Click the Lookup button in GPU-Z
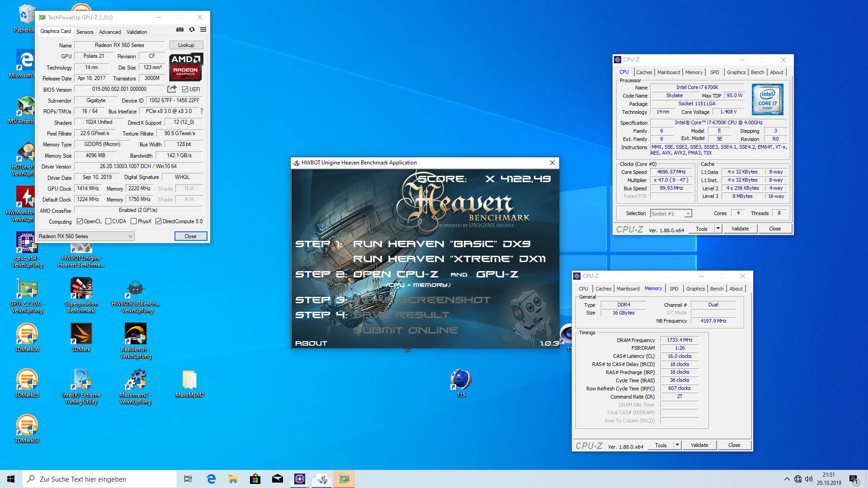The image size is (868, 488). point(186,45)
